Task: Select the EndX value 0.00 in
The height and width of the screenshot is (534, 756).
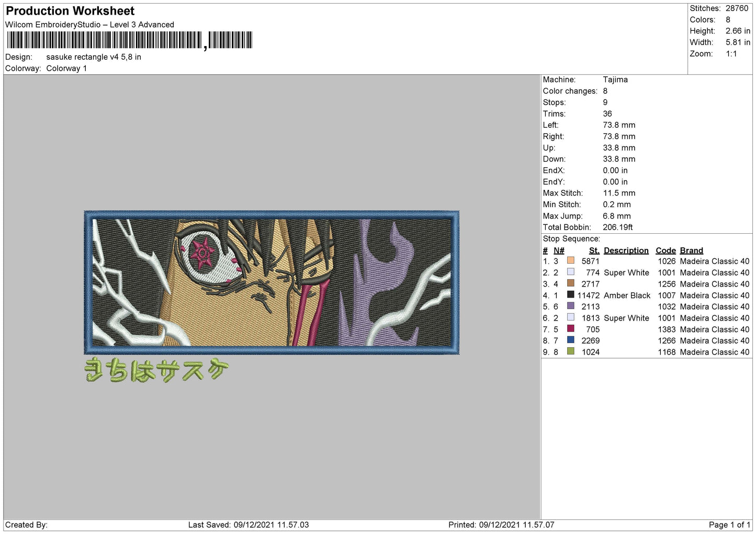Action: [615, 171]
